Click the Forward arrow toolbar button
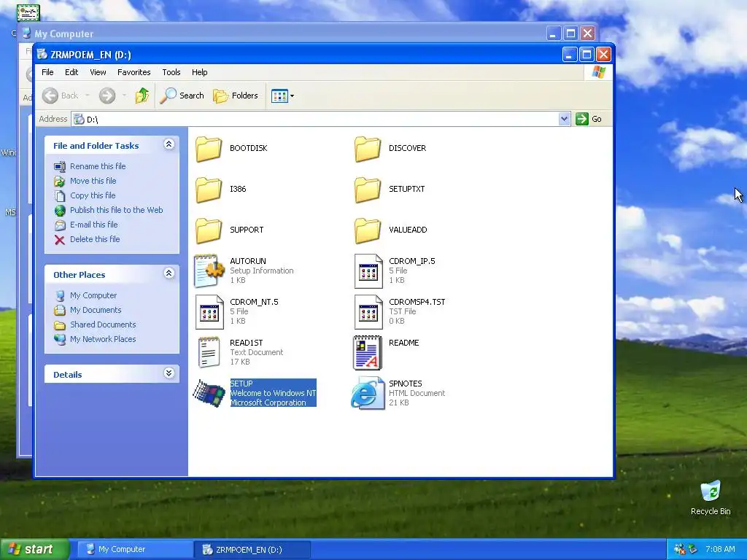 (x=107, y=96)
